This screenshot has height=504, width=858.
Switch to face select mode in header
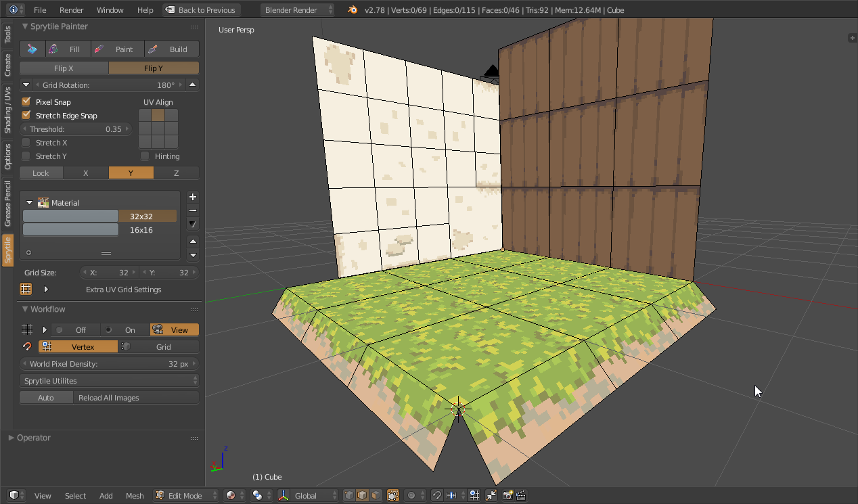click(376, 495)
